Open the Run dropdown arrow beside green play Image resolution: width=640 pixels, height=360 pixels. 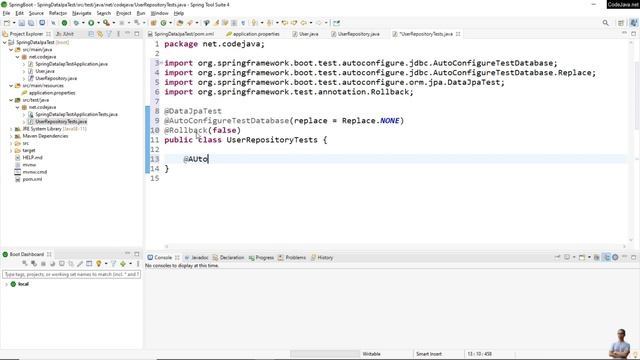[98, 23]
